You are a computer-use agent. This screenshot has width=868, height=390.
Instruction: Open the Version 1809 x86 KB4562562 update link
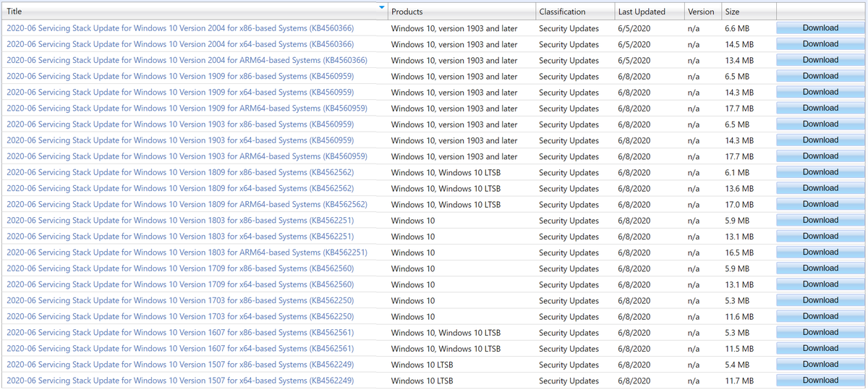(x=180, y=172)
